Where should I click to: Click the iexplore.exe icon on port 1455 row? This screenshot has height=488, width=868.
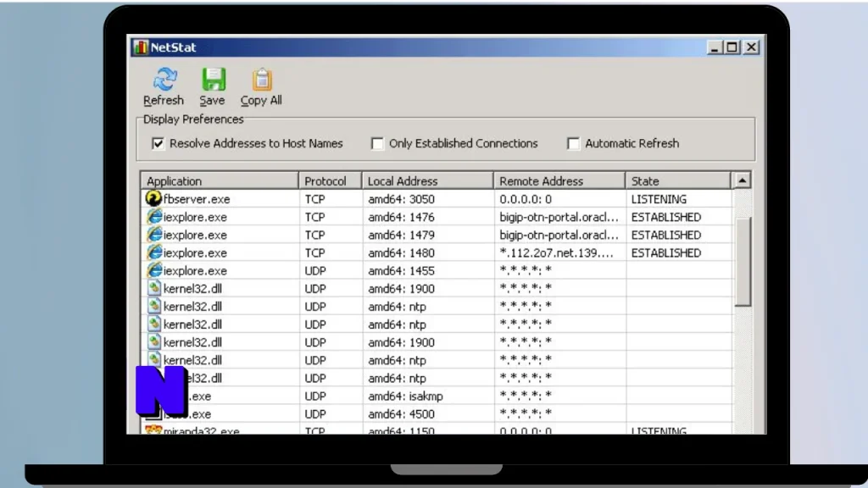coord(154,270)
